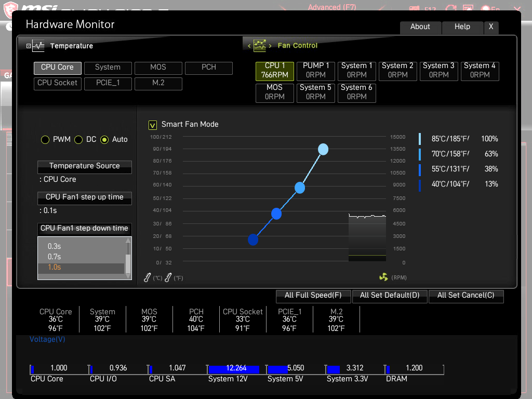Select PWM fan mode
The image size is (532, 399).
click(45, 140)
